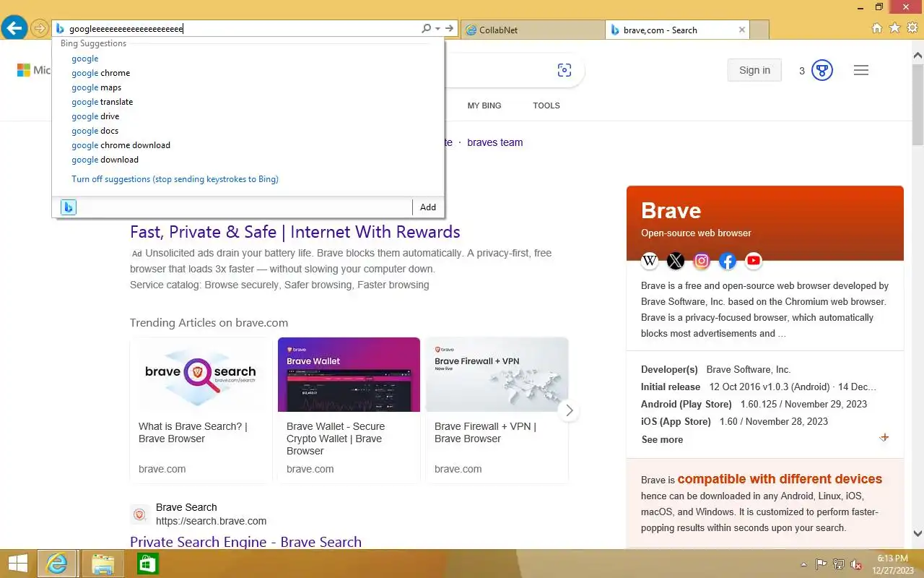This screenshot has height=578, width=924.
Task: Click the network tray icon
Action: (x=839, y=564)
